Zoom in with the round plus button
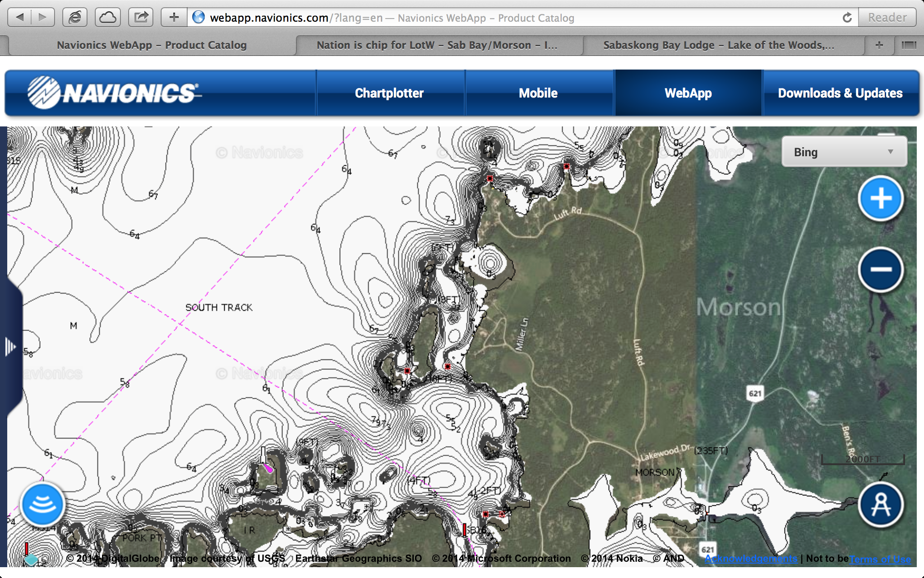924x578 pixels. 881,198
